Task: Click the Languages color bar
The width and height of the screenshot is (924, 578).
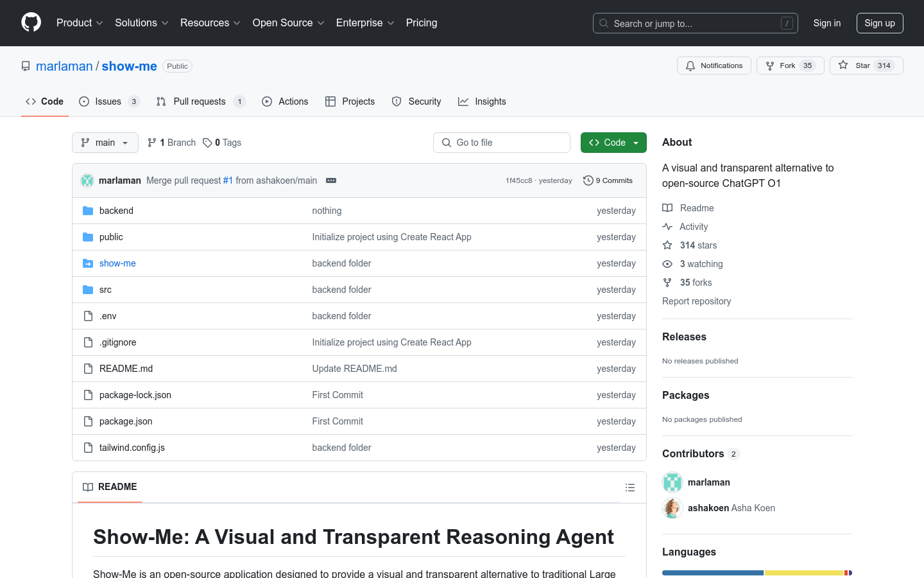Action: (757, 572)
